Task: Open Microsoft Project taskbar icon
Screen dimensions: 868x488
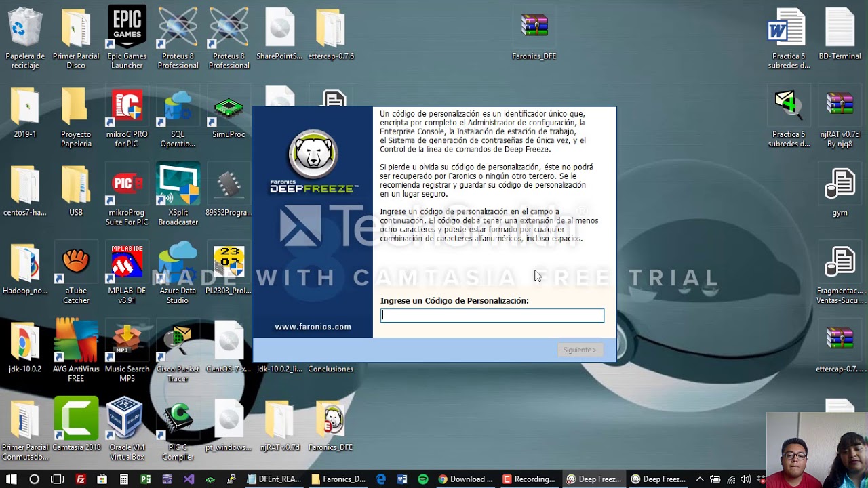Action: (145, 479)
